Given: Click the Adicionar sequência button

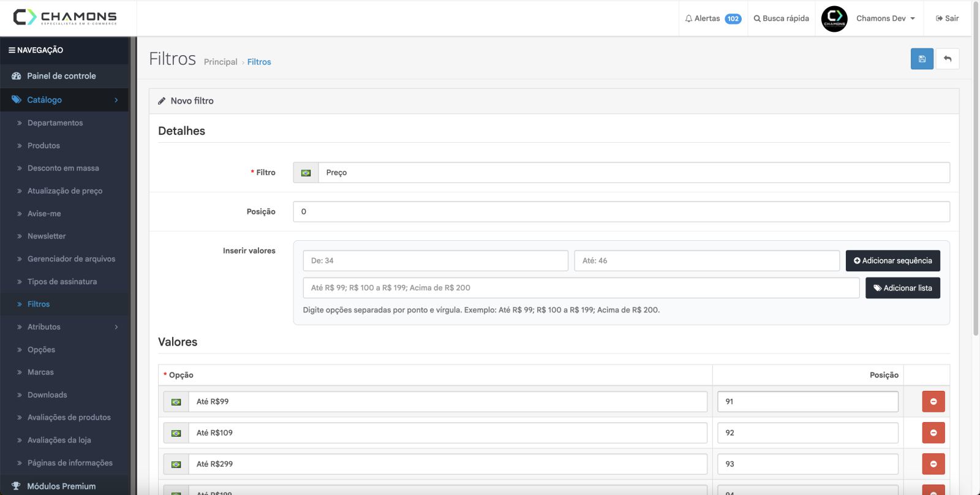Looking at the screenshot, I should [893, 261].
